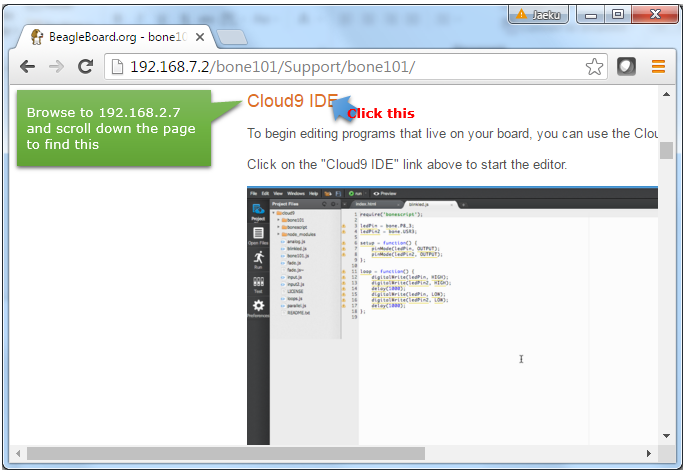Open a new tab with blank tab button
687x473 pixels.
pyautogui.click(x=232, y=38)
